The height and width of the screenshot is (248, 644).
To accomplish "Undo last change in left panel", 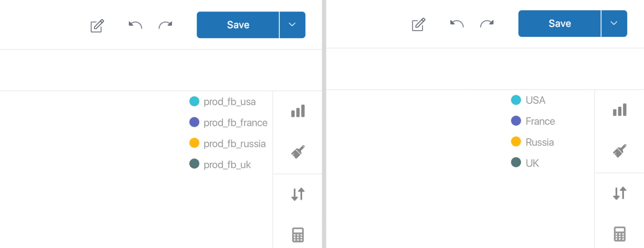I will (x=135, y=25).
